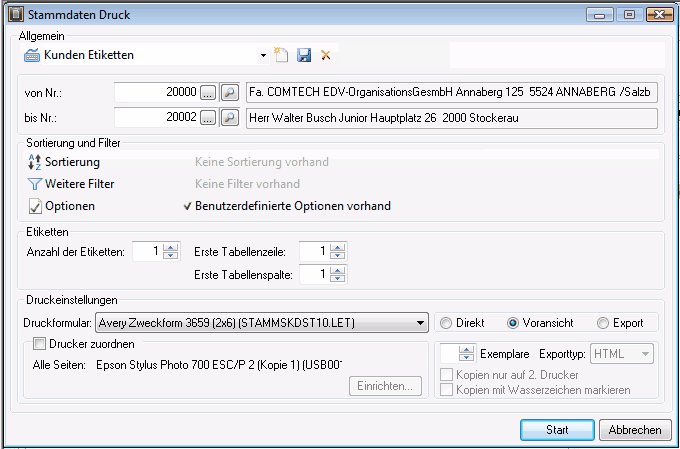Open search magnifier for bis Nr.
This screenshot has width=680, height=449.
coord(230,117)
